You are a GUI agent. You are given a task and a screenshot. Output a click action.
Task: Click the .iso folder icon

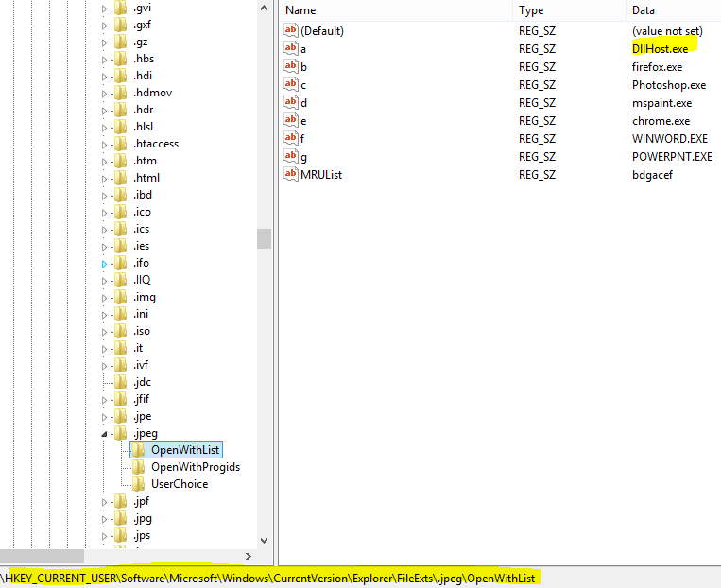click(120, 331)
